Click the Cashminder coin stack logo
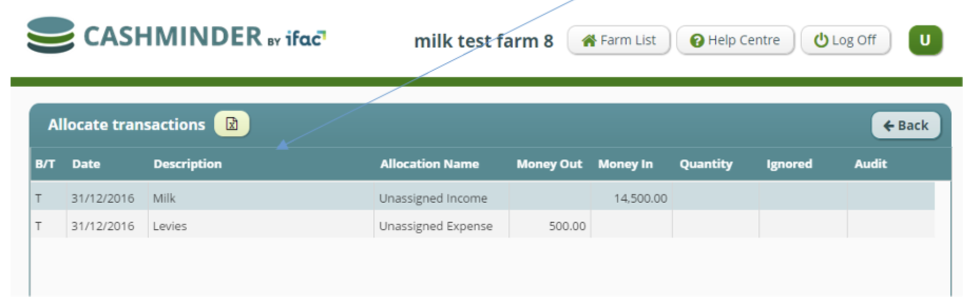This screenshot has height=302, width=980. coord(51,35)
